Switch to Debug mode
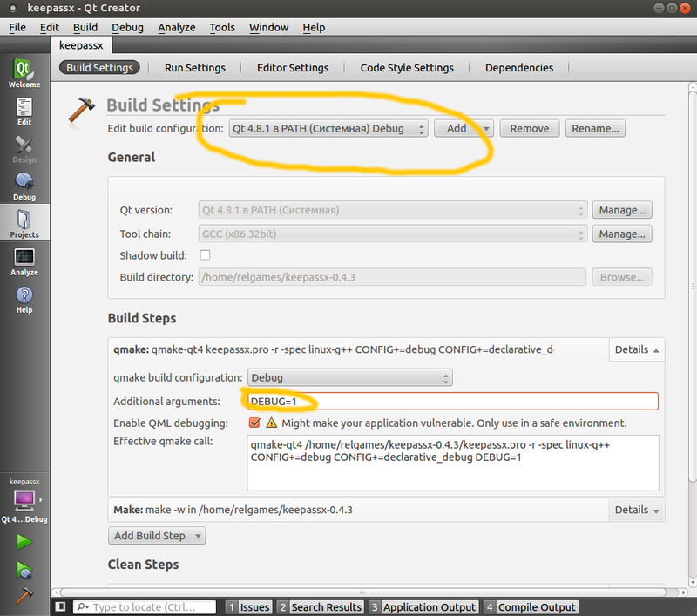Viewport: 697px width, 616px height. click(x=24, y=186)
